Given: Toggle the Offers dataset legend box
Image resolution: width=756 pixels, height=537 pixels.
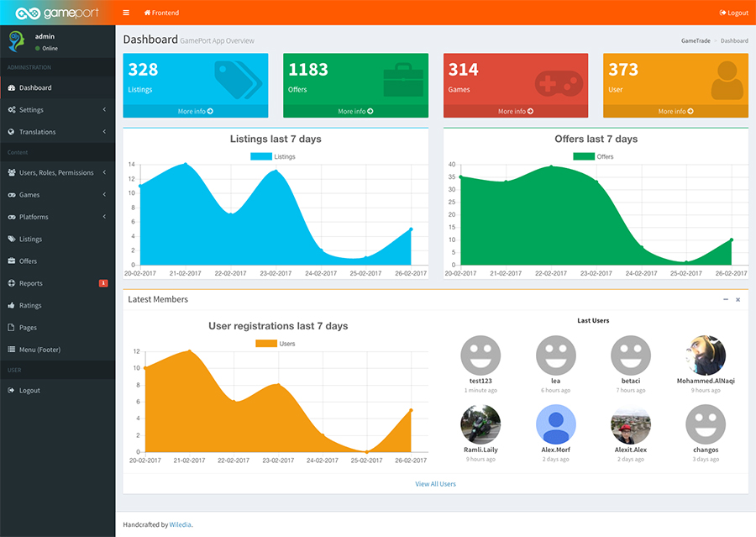Looking at the screenshot, I should [584, 156].
